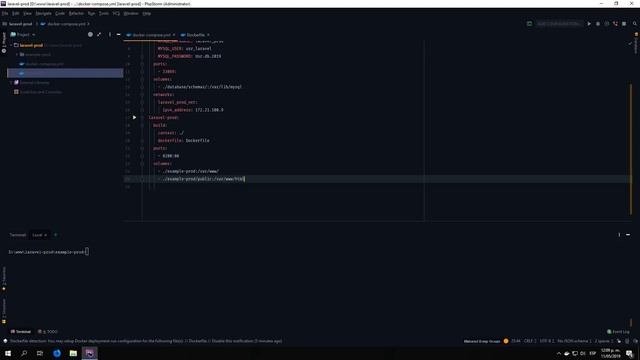Screen dimensions: 640x360
Task: Open the Window menu
Action: click(x=131, y=13)
